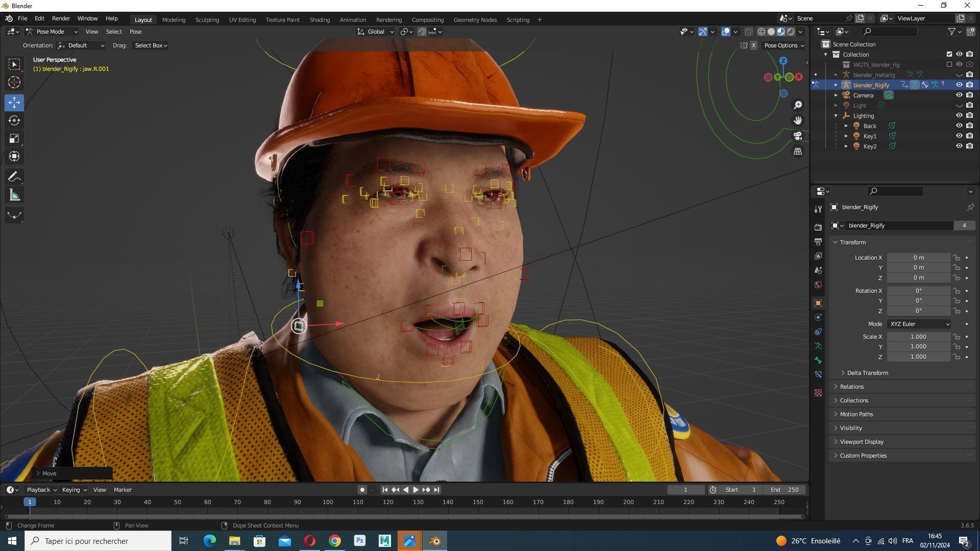Hide the Key1 light in viewport
The image size is (980, 551).
(959, 136)
